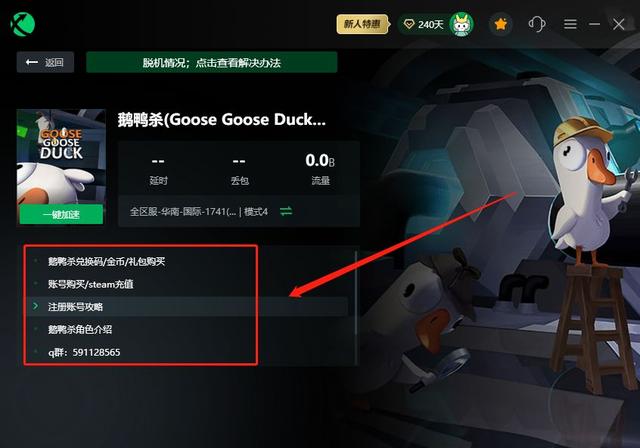This screenshot has height=448, width=640.
Task: Open the headset customer service icon
Action: tap(537, 24)
